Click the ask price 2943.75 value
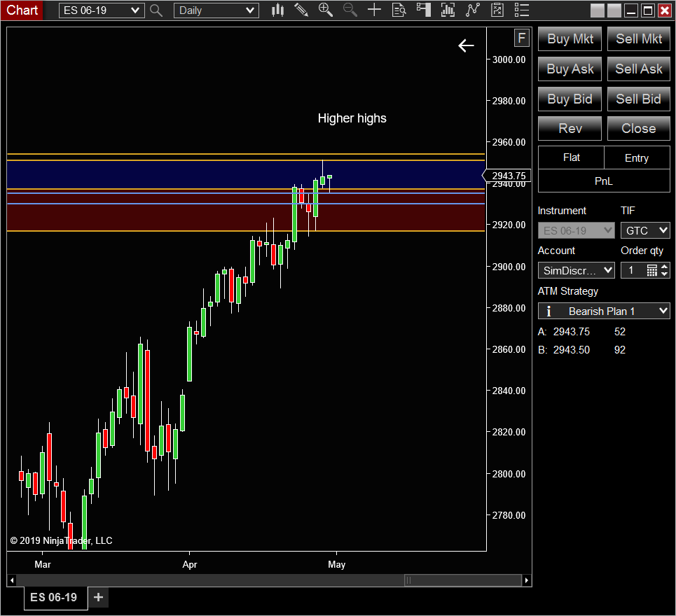Viewport: 676px width, 616px height. (571, 332)
